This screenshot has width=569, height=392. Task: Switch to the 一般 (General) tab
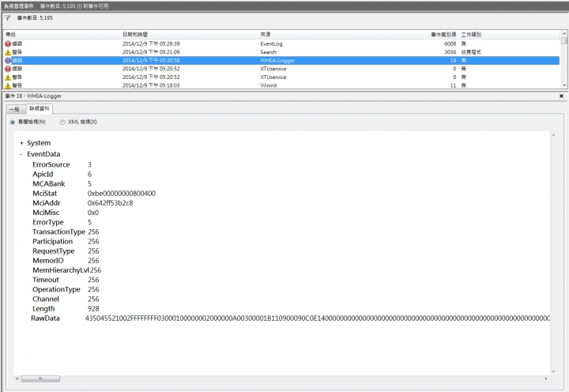pos(13,108)
